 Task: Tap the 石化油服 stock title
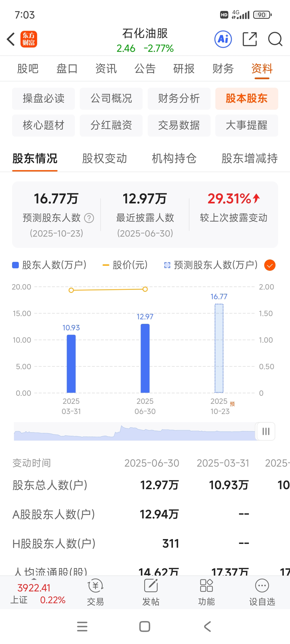click(145, 34)
